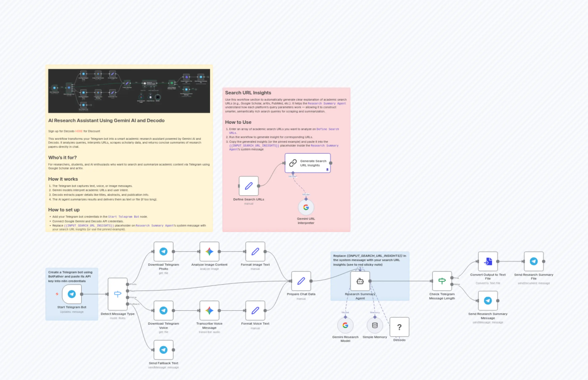Click the Format Voice Text pencil icon

255,310
